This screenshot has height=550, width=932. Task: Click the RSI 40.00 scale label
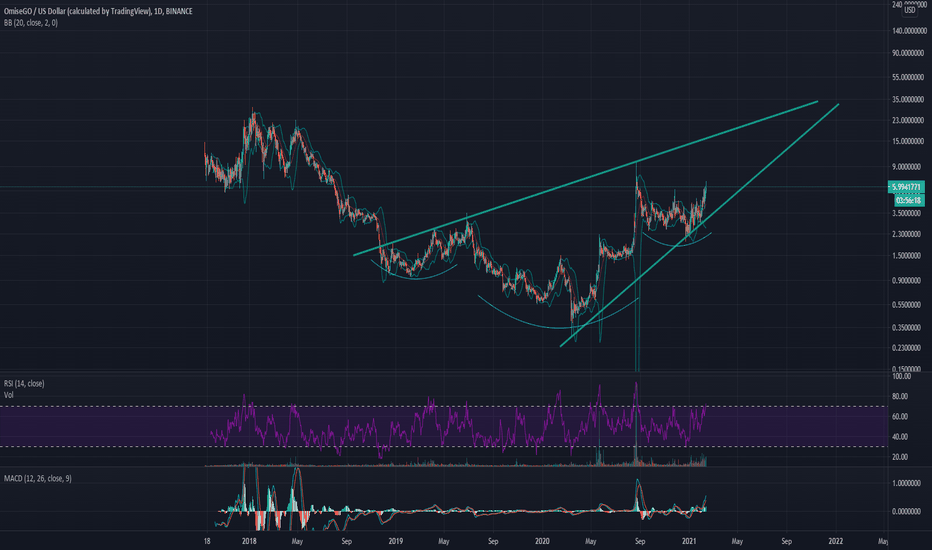click(900, 436)
